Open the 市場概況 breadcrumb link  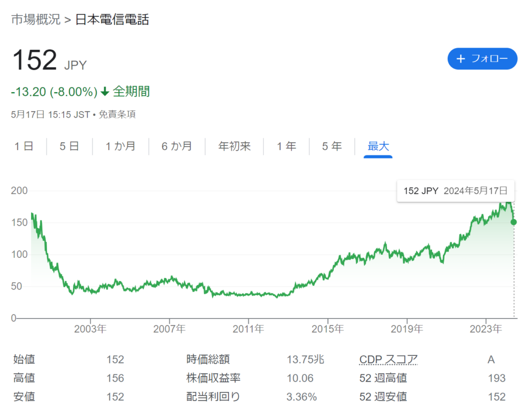(36, 19)
